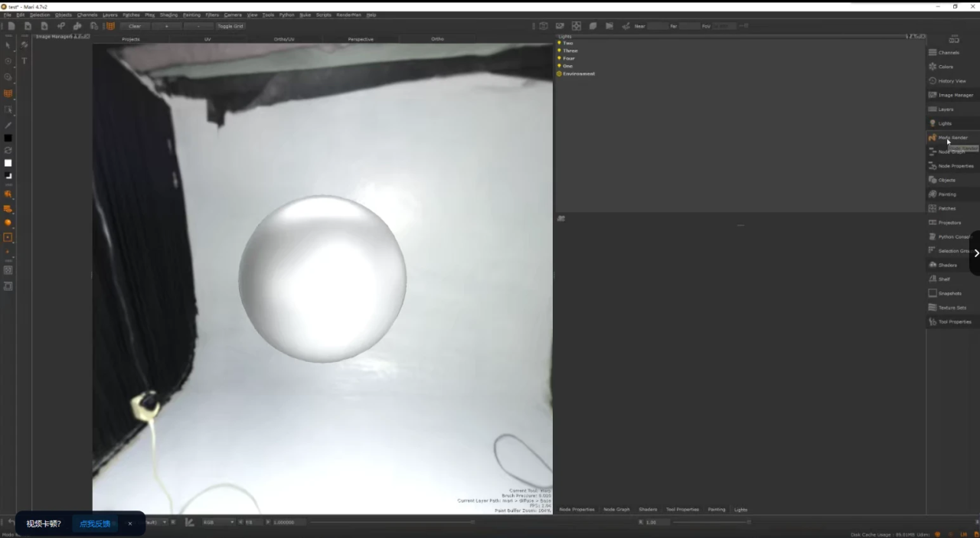Open the Patches palette
This screenshot has width=980, height=538.
tap(947, 208)
